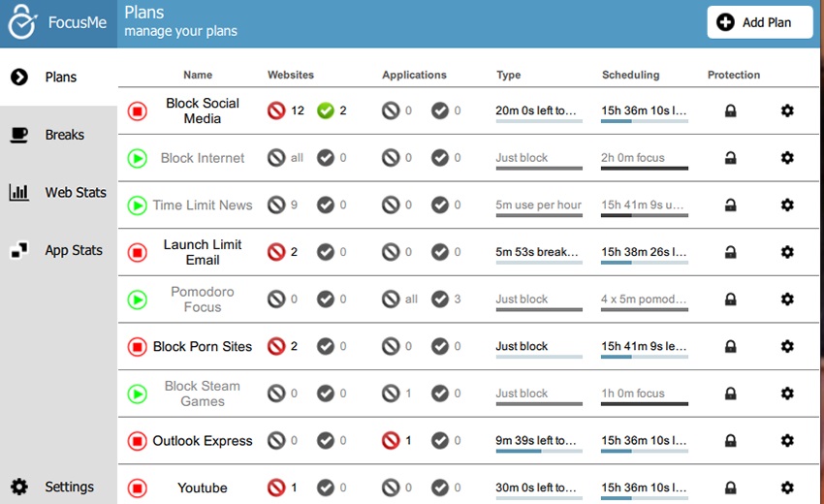Click blocked websites icon for Block Porn Sites

(x=276, y=346)
